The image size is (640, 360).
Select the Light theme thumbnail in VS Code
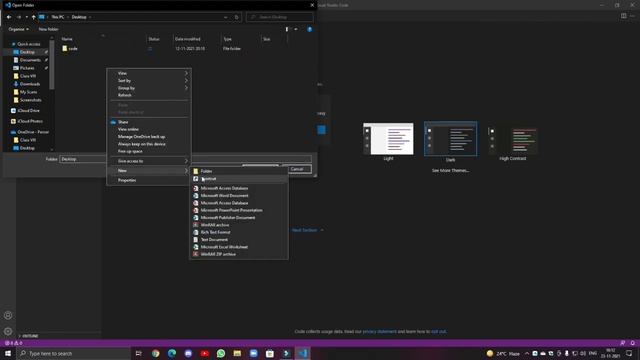388,139
